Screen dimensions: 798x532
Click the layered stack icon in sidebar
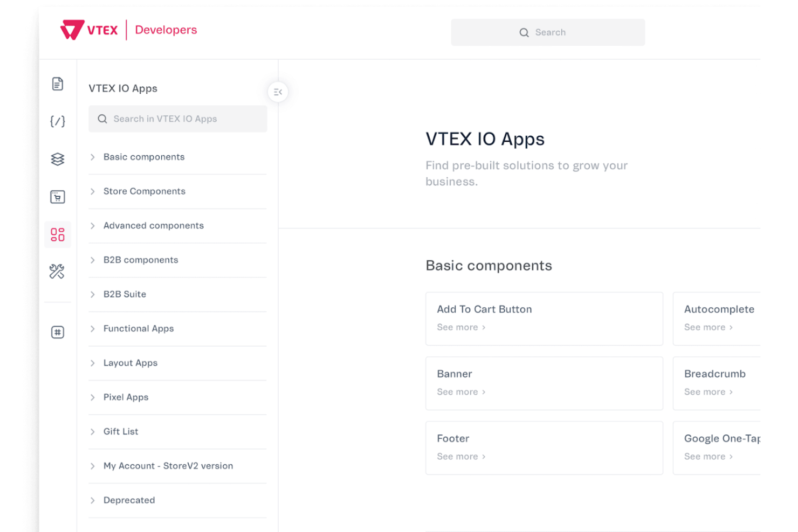tap(57, 159)
